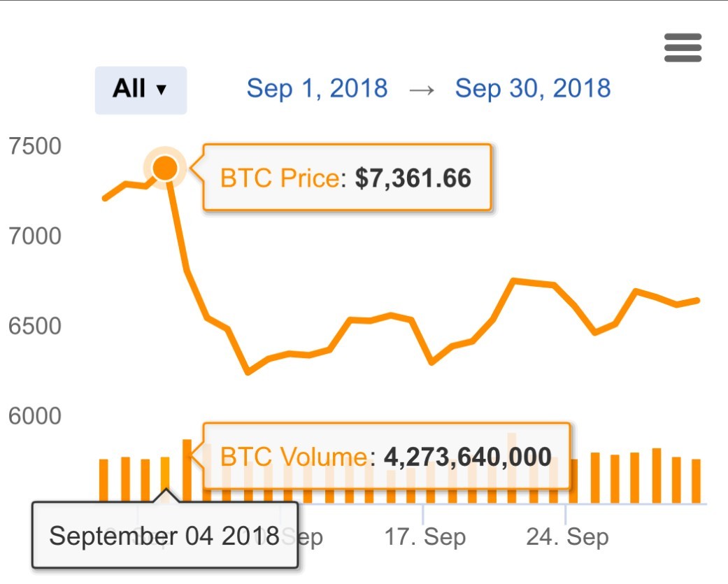
Task: Click the lowest point of the price line
Action: (x=248, y=372)
